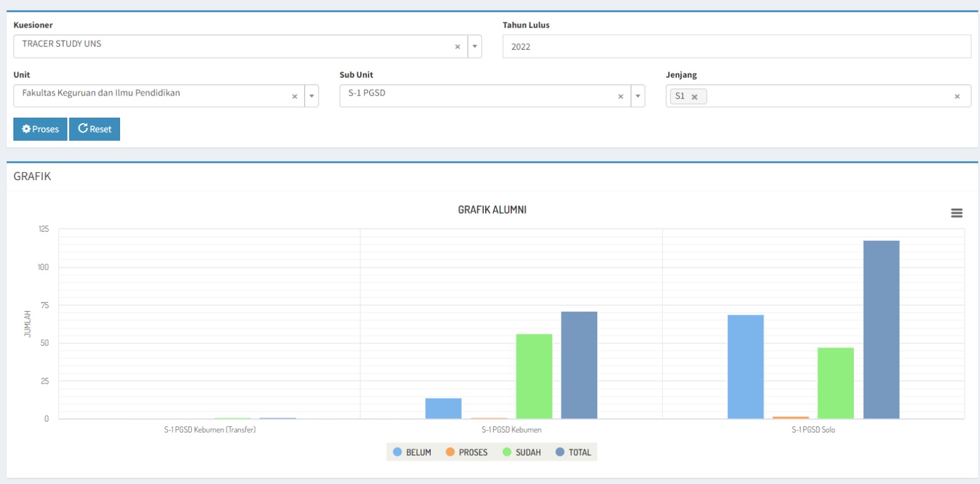980x484 pixels.
Task: Clear the TRACER STUDY UNS selection
Action: pyautogui.click(x=458, y=47)
